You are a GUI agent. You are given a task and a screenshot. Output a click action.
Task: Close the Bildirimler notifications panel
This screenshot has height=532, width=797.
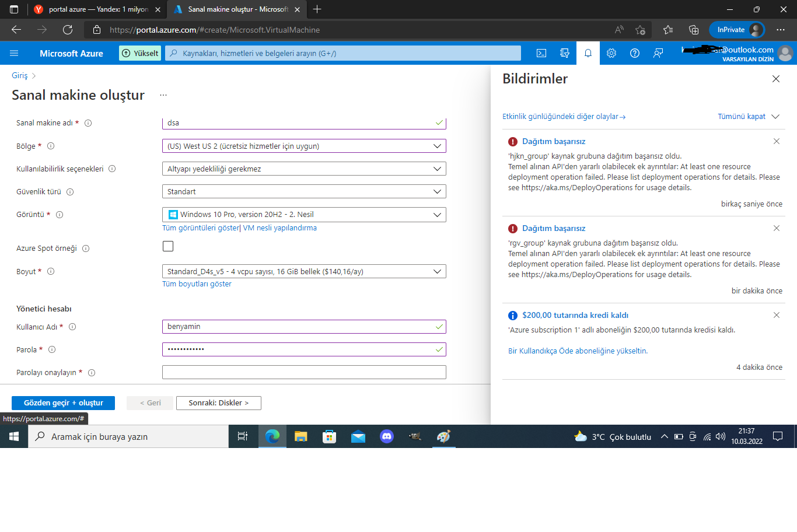(776, 79)
